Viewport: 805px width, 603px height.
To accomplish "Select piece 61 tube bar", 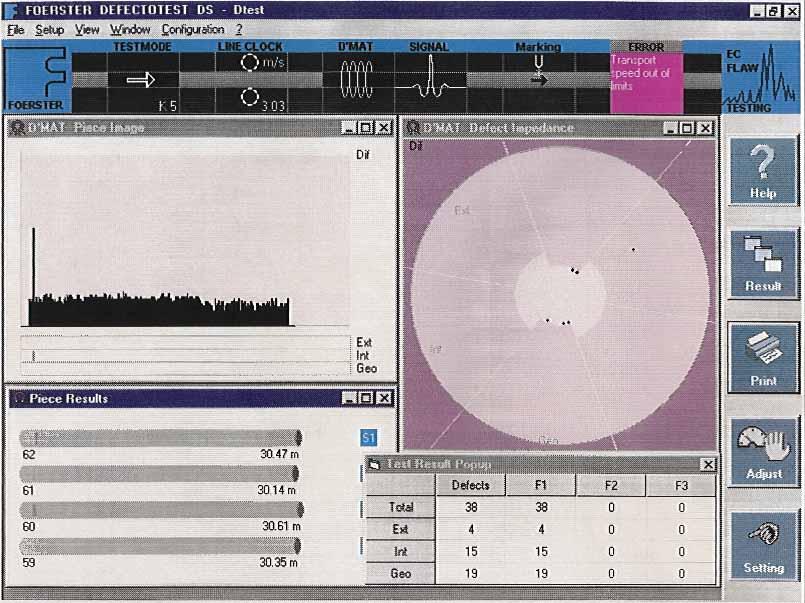I will (x=159, y=473).
